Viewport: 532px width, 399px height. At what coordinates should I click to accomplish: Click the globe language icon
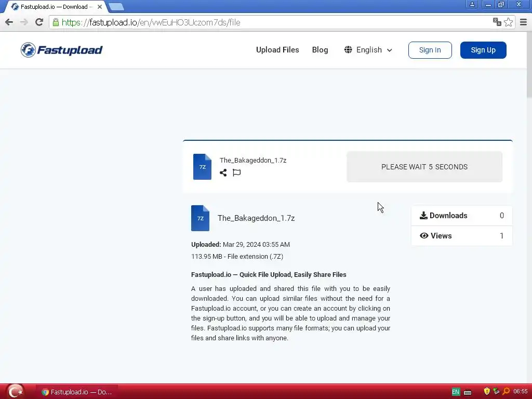point(348,50)
